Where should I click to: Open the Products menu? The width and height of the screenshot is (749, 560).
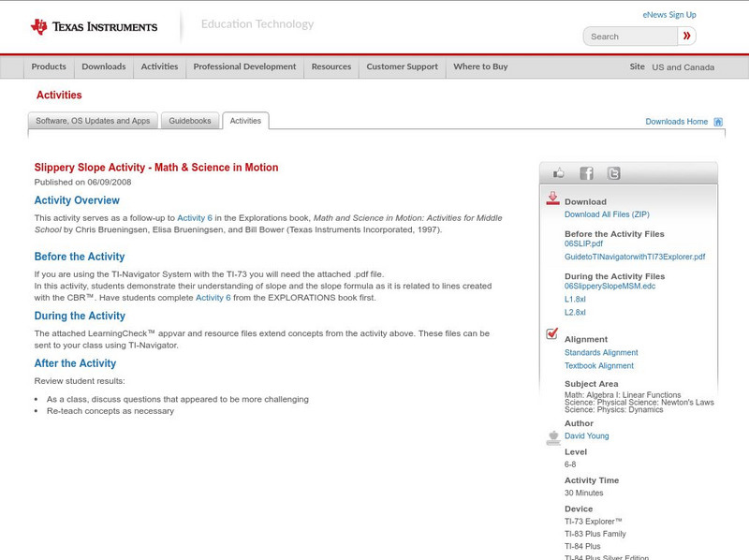point(49,66)
